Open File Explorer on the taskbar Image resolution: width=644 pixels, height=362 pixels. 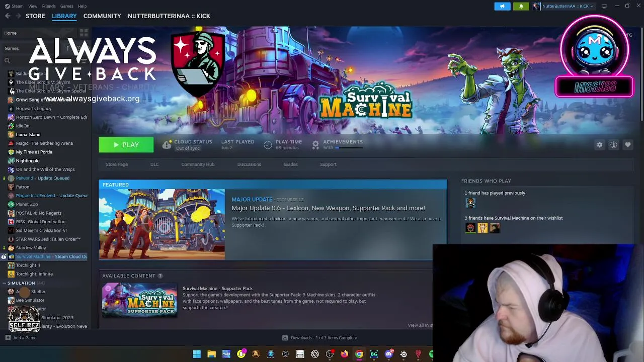[x=211, y=354]
